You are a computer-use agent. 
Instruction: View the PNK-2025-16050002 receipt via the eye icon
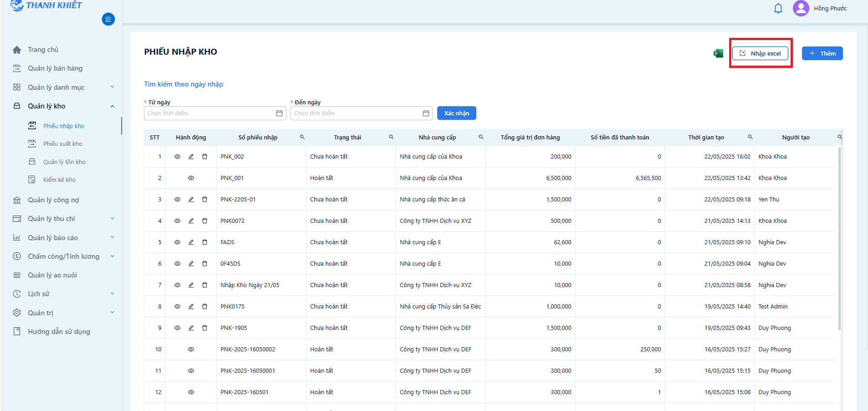click(x=191, y=349)
